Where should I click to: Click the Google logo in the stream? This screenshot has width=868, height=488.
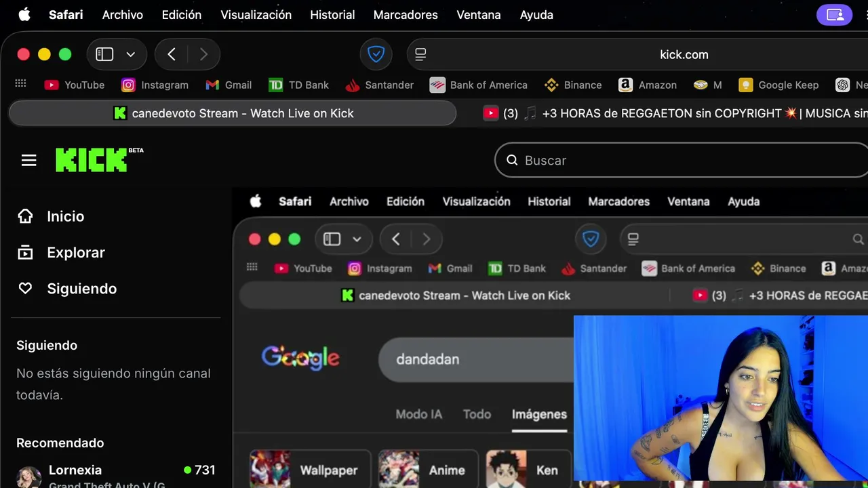[300, 357]
